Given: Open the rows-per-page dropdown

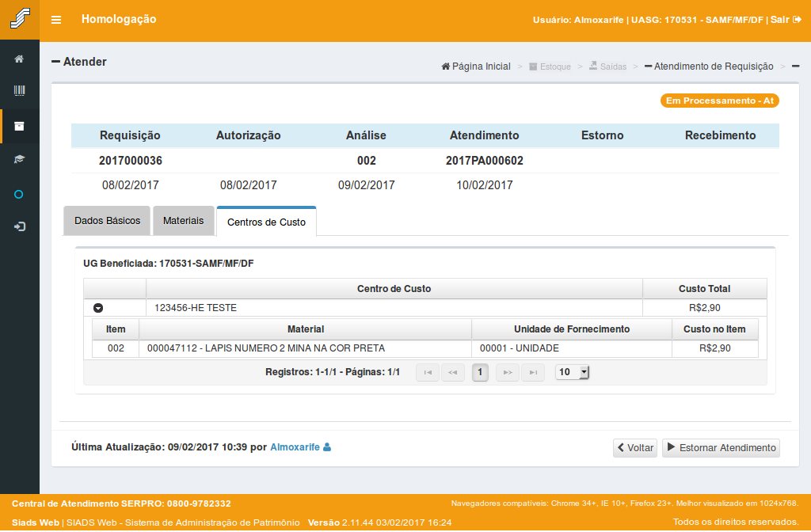Looking at the screenshot, I should (572, 372).
